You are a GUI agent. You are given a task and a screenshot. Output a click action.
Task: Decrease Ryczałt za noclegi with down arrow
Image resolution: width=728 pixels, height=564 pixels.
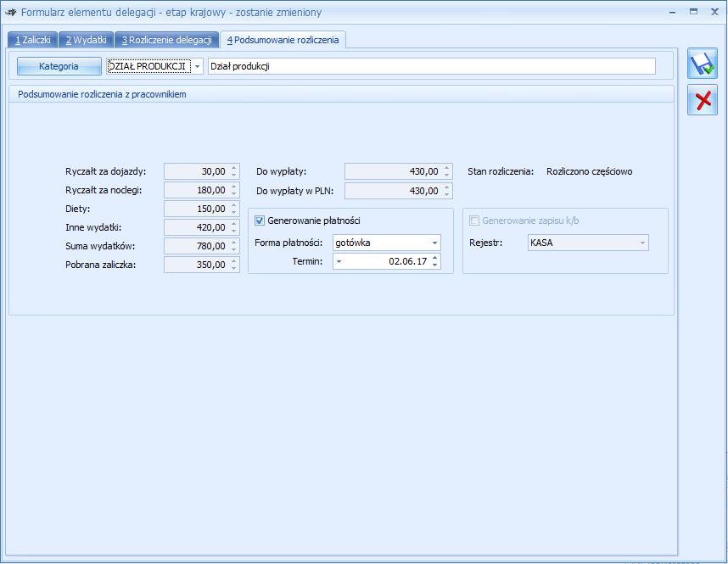tap(234, 193)
